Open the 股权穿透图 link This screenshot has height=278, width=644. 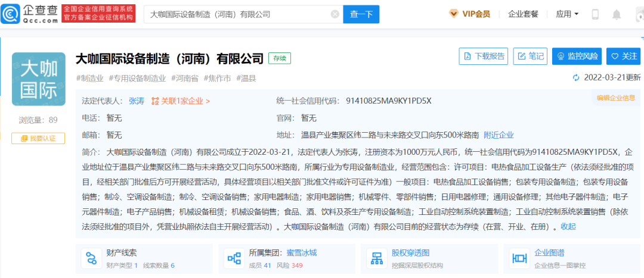(x=410, y=252)
